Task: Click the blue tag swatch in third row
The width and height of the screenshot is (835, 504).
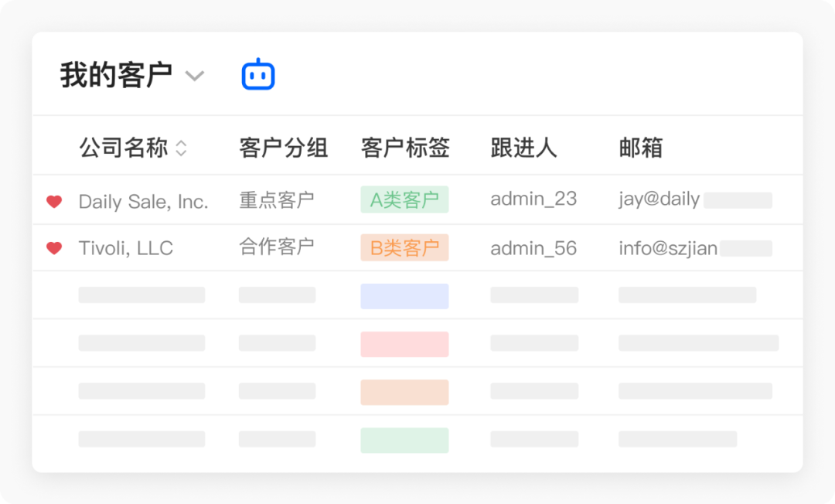Action: point(404,296)
